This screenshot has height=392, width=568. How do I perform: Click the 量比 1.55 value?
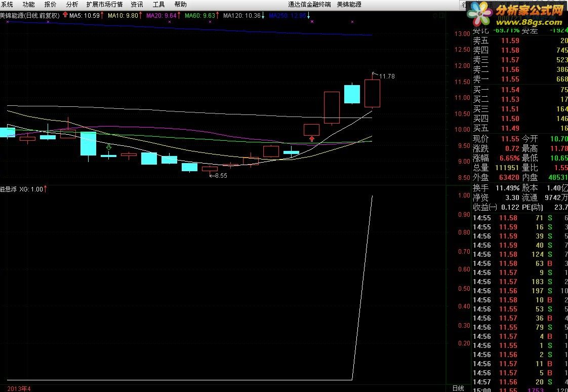coord(561,168)
